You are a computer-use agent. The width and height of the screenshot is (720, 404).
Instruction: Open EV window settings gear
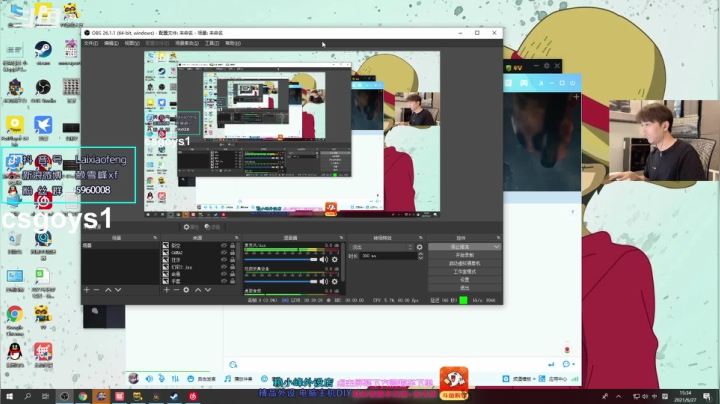pos(546,66)
